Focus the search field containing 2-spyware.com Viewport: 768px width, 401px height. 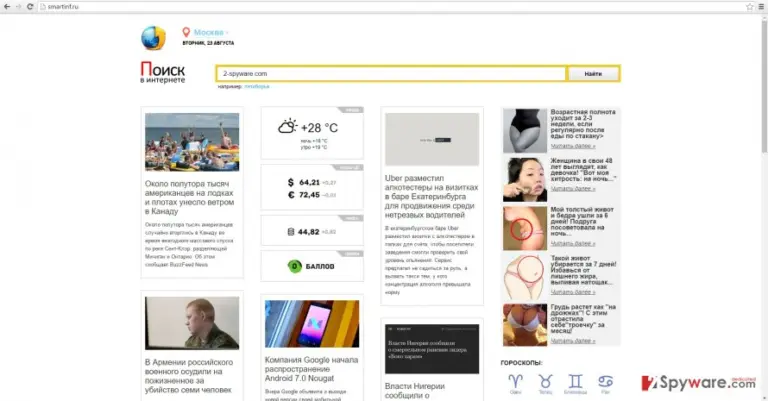pyautogui.click(x=391, y=73)
